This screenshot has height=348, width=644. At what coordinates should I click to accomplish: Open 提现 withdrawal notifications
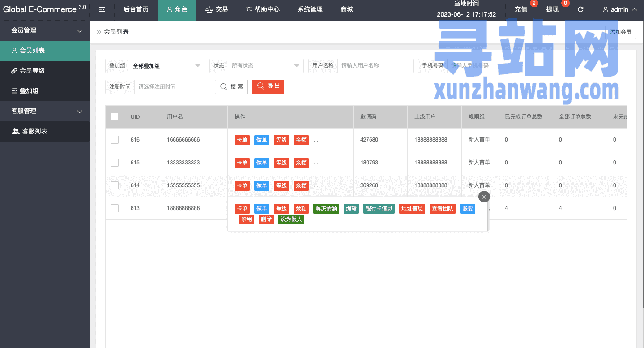tap(552, 9)
